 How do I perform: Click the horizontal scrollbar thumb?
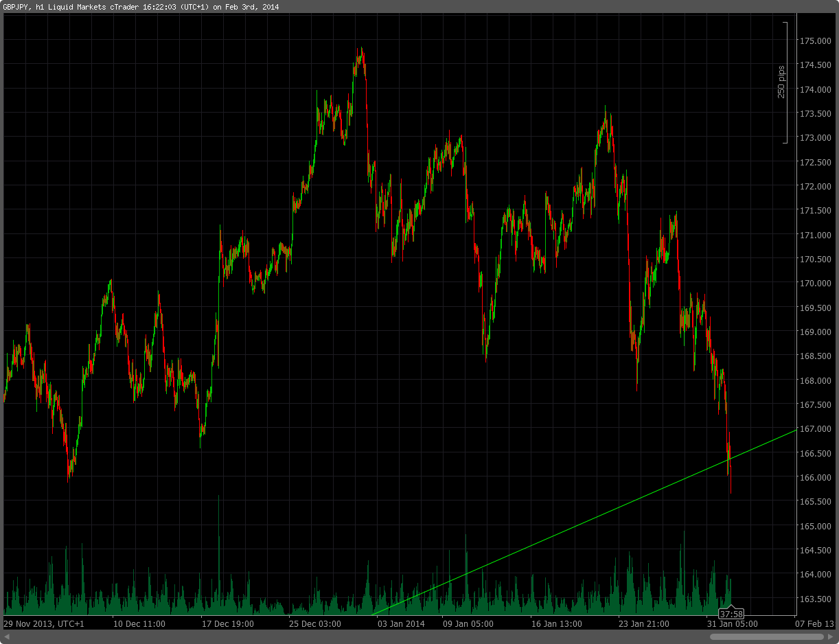766,637
